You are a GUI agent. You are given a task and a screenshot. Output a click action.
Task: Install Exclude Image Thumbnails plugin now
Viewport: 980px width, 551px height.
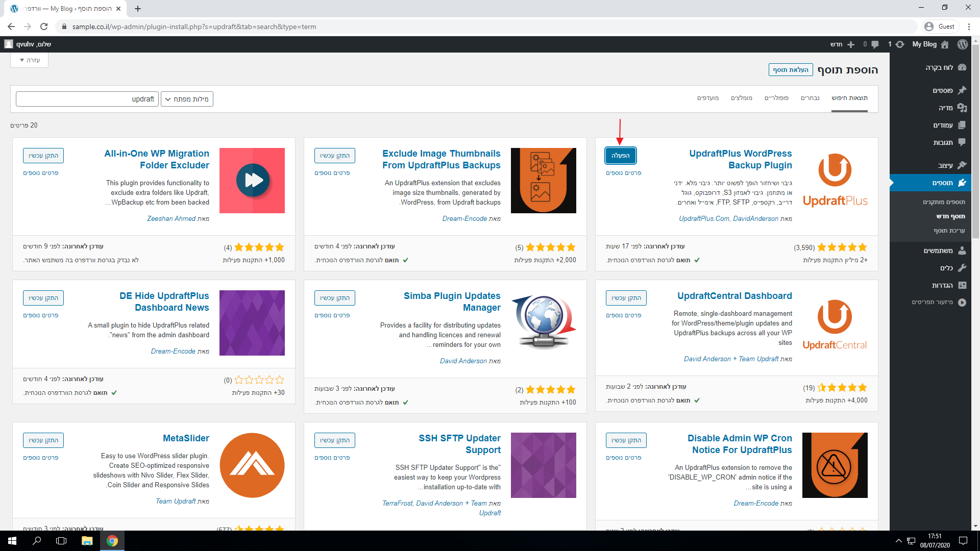(x=335, y=156)
